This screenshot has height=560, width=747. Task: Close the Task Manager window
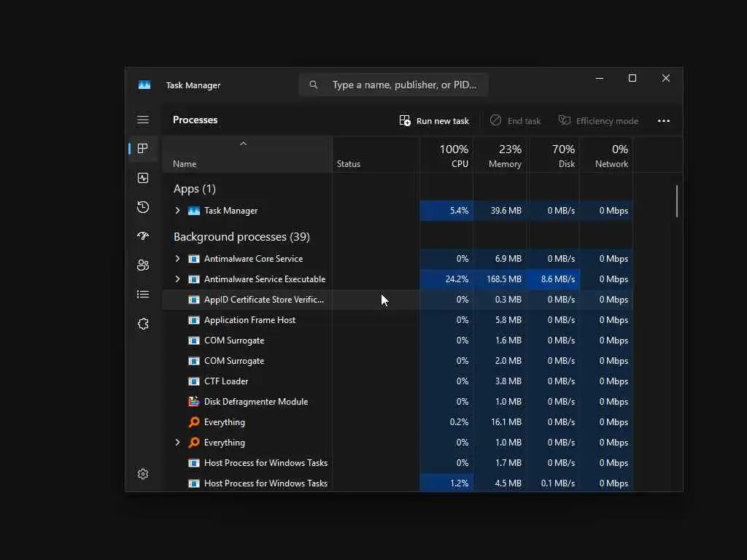pyautogui.click(x=666, y=78)
